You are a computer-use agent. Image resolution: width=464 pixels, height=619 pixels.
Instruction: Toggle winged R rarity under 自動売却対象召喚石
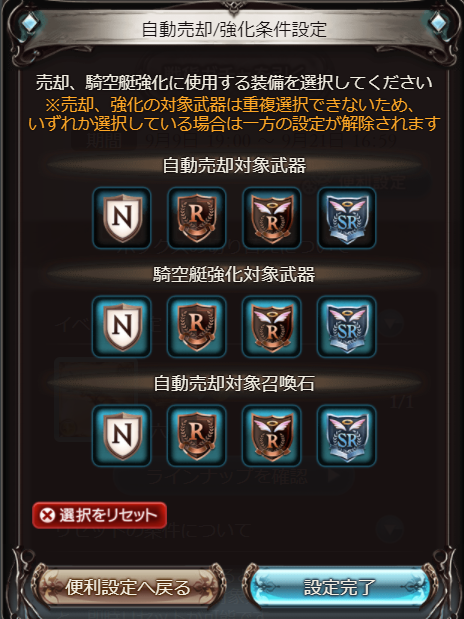click(272, 436)
